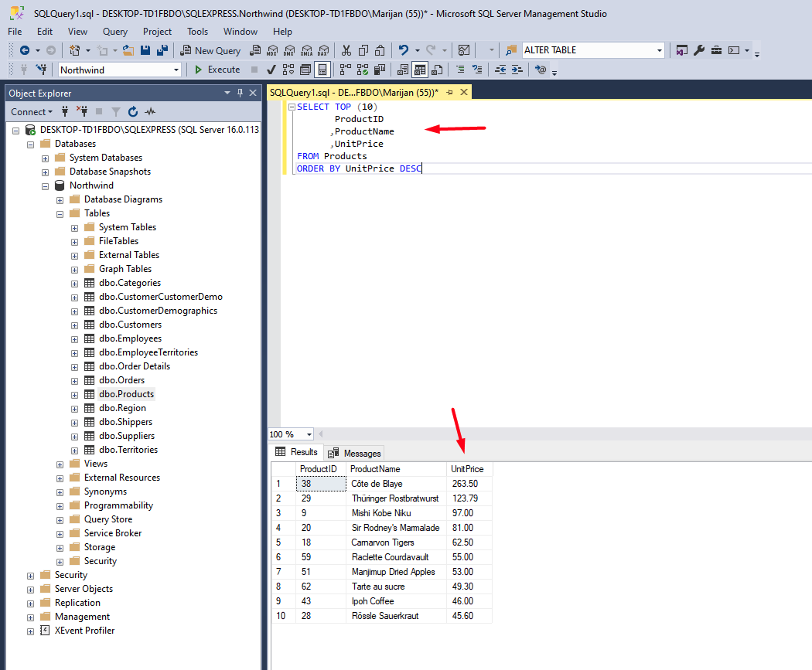Open a DMX query with the DMX icon

pos(289,50)
